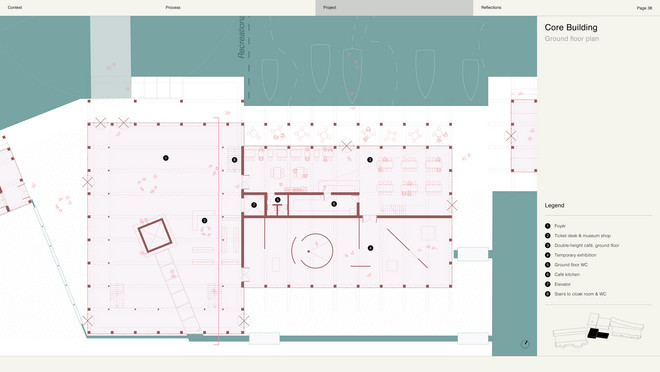The width and height of the screenshot is (660, 372).
Task: Click marker 8 by the stairs
Action: tap(234, 159)
